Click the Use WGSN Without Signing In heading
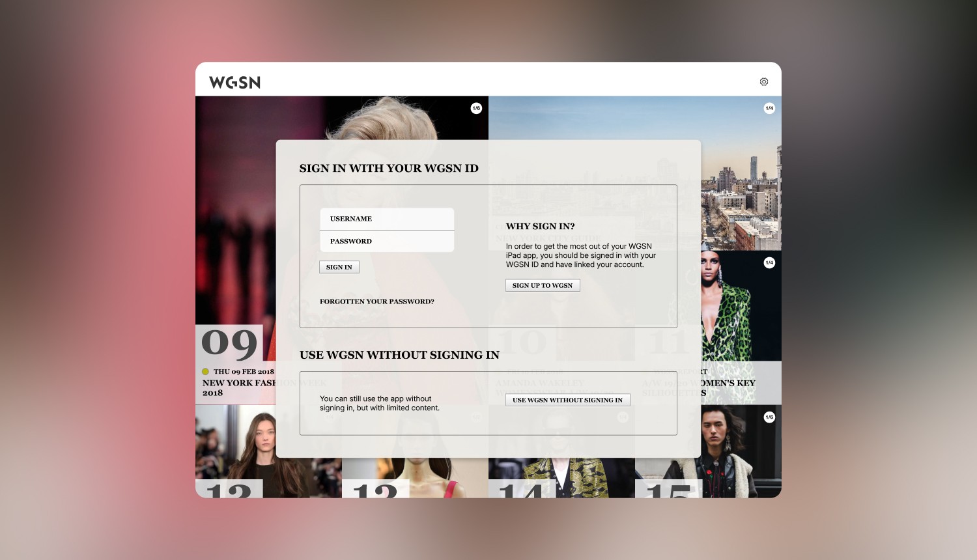The height and width of the screenshot is (560, 977). [399, 355]
